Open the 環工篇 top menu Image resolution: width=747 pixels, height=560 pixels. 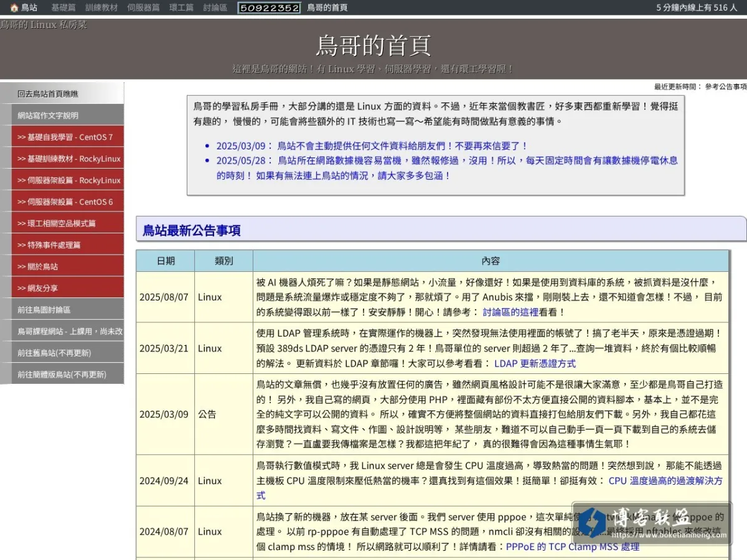coord(181,7)
